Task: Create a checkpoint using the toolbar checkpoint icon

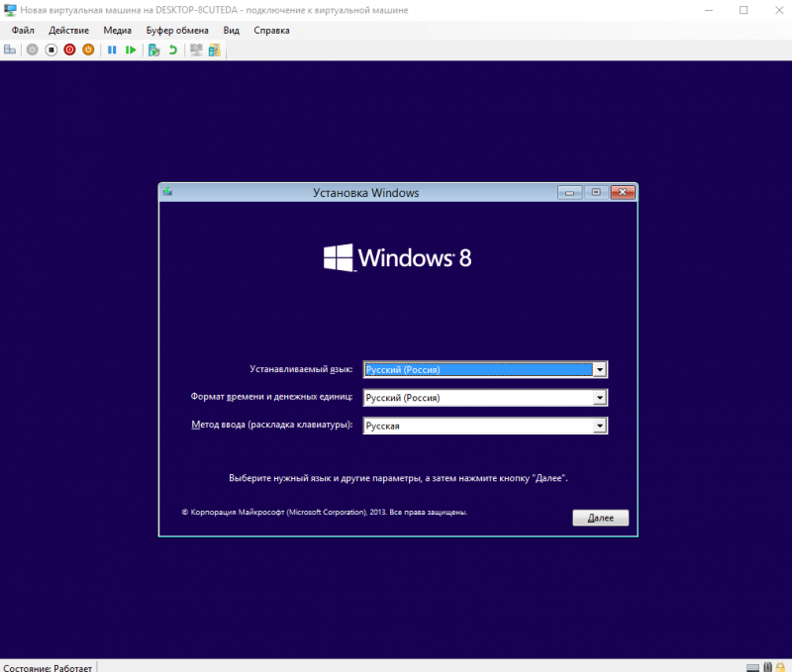Action: point(154,49)
